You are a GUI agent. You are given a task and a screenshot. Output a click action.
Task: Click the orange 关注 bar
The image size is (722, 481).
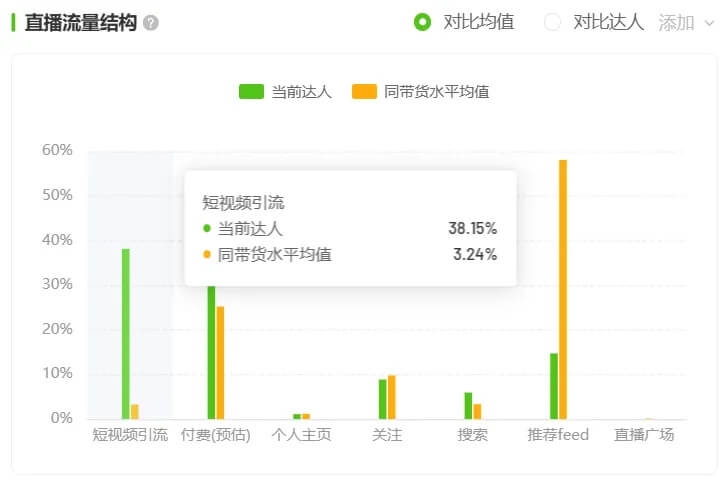(x=392, y=397)
